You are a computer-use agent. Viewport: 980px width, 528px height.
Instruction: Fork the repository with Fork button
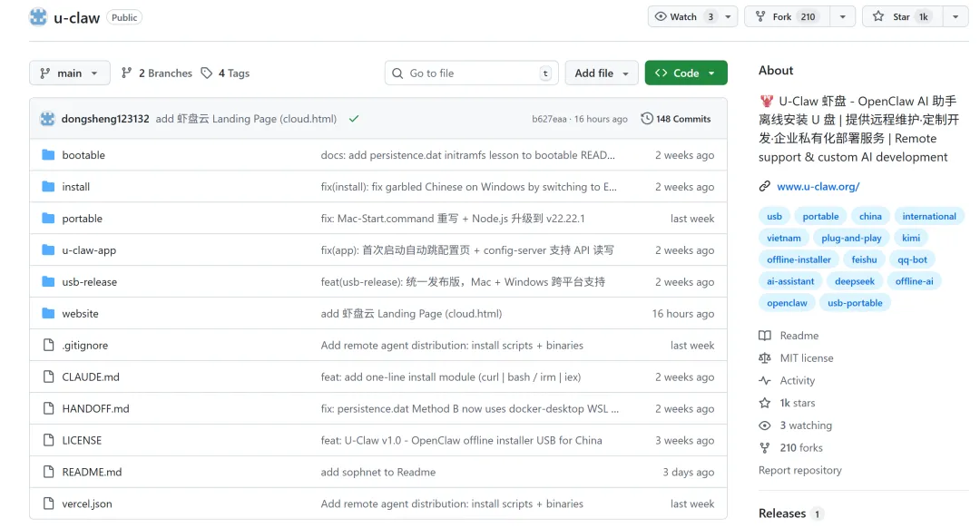click(788, 17)
